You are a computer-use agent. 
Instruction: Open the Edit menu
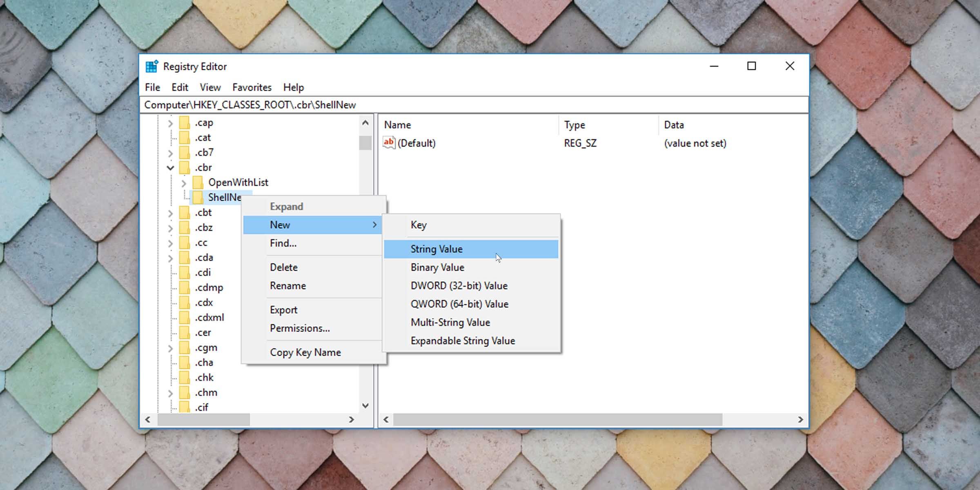pyautogui.click(x=180, y=87)
